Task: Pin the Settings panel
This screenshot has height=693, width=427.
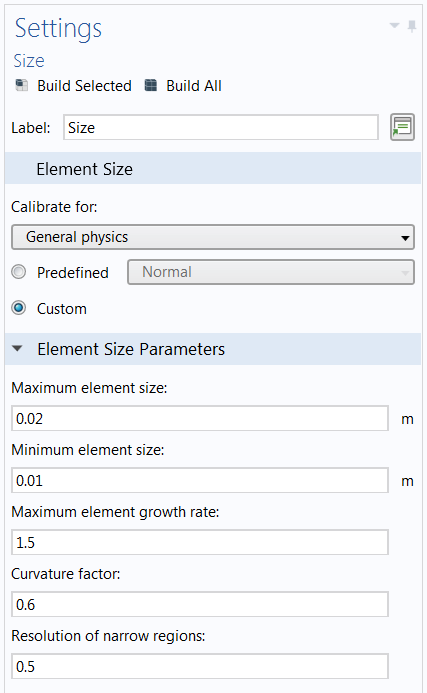Action: pos(412,26)
